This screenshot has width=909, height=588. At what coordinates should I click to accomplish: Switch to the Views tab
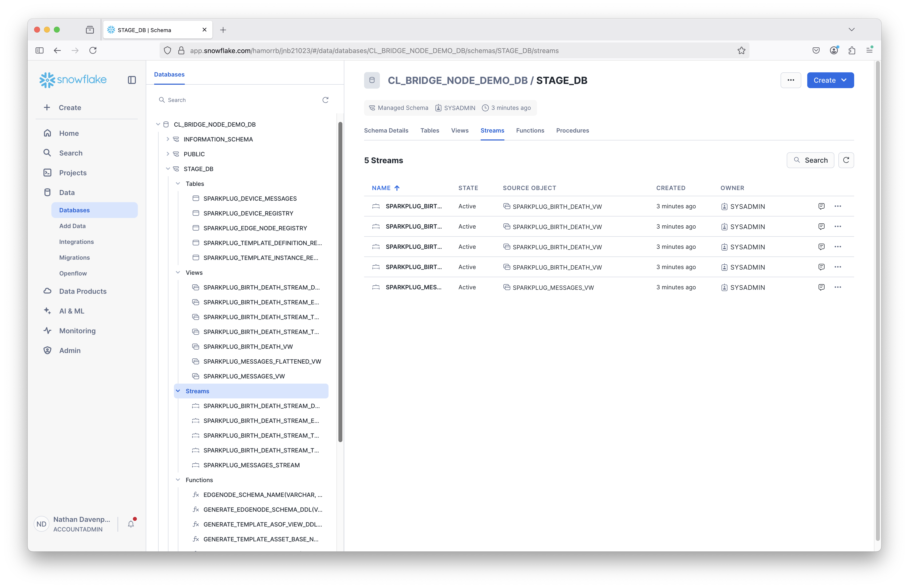click(x=459, y=131)
